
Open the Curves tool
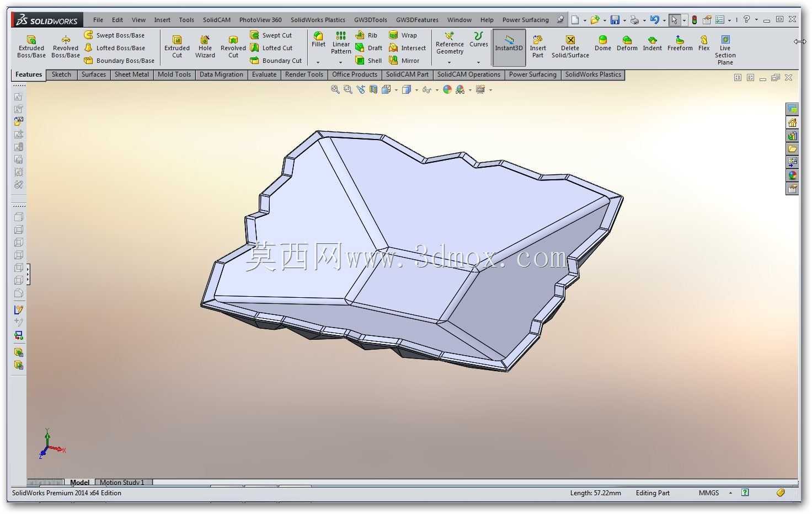pos(478,40)
